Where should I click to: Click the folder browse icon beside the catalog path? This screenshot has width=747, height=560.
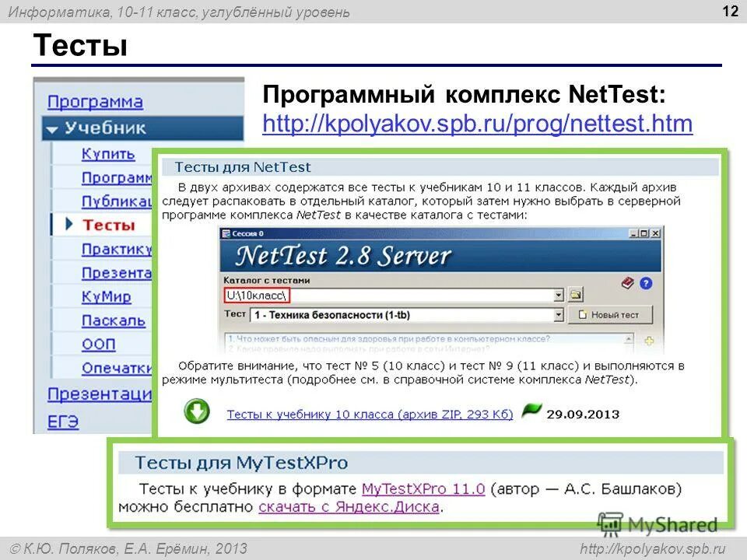pyautogui.click(x=574, y=294)
